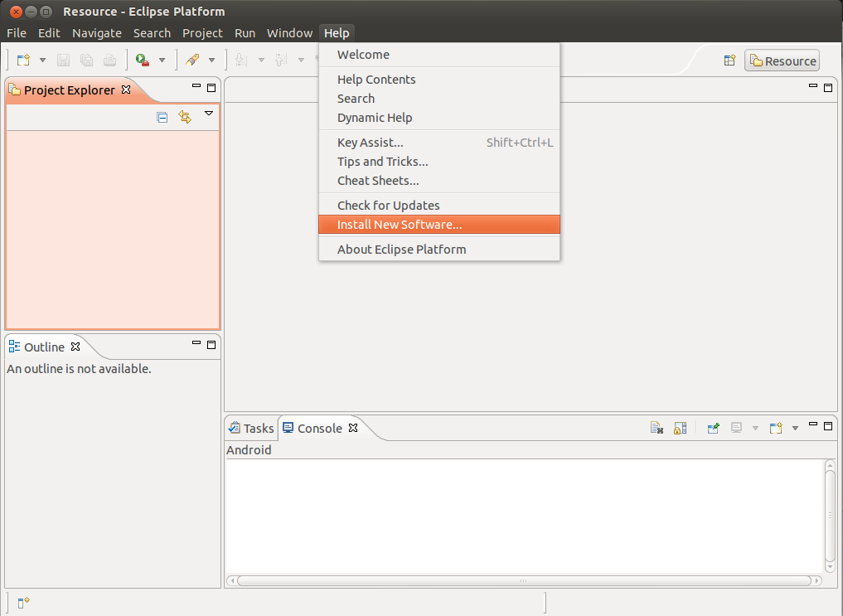Expand the dropdown arrow beside New icon
Image resolution: width=843 pixels, height=616 pixels.
click(42, 61)
